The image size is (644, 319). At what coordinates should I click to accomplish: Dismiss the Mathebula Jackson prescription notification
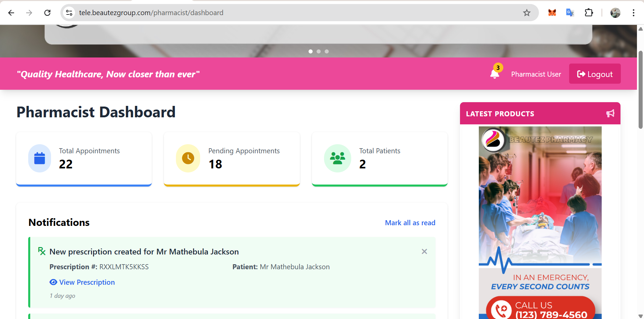[x=424, y=251]
